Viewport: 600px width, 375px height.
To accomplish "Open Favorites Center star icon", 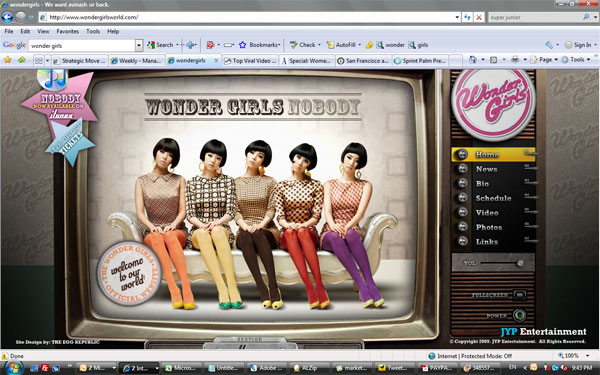I will [x=8, y=60].
